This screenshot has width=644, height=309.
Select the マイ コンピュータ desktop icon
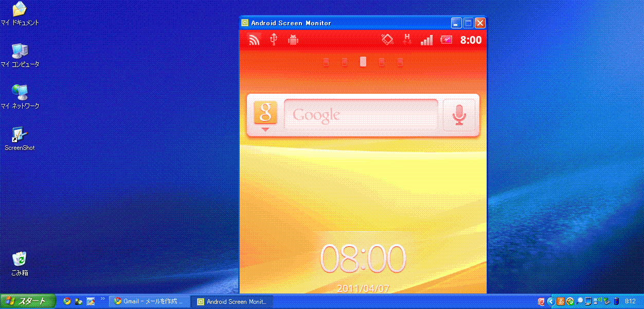pos(20,56)
